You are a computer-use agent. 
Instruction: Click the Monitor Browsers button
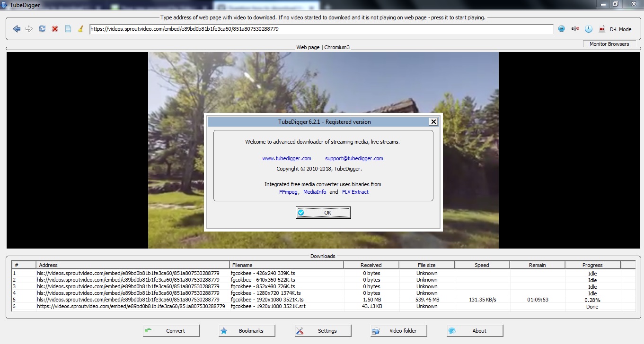tap(609, 44)
